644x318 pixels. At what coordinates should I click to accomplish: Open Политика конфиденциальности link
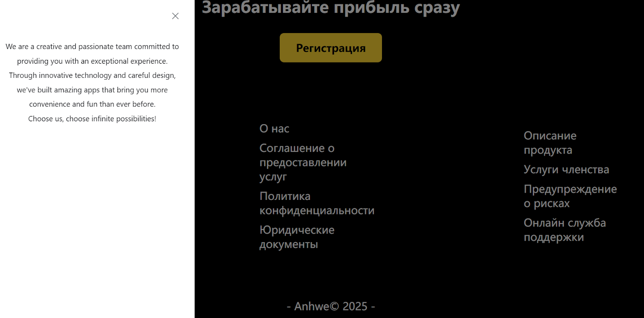pyautogui.click(x=317, y=203)
